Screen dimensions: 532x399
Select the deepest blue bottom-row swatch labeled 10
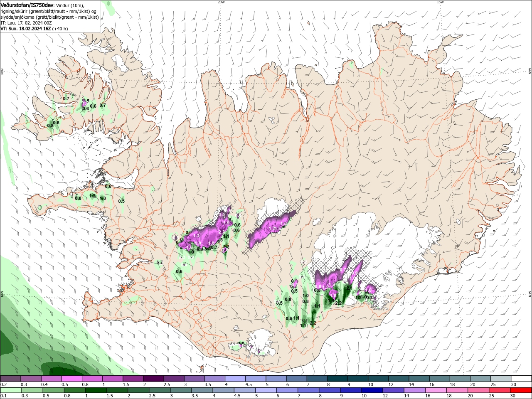tap(372, 390)
